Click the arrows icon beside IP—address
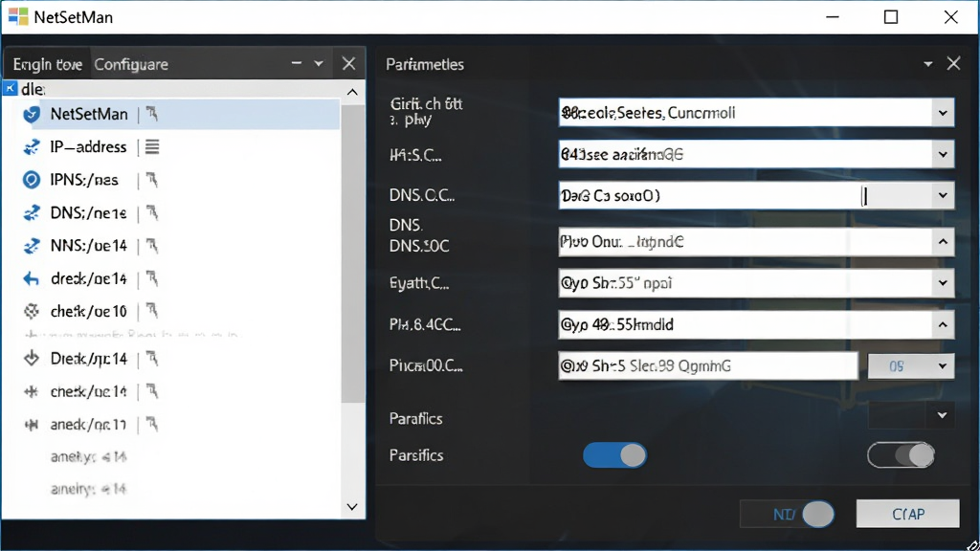The width and height of the screenshot is (980, 551). [x=32, y=147]
